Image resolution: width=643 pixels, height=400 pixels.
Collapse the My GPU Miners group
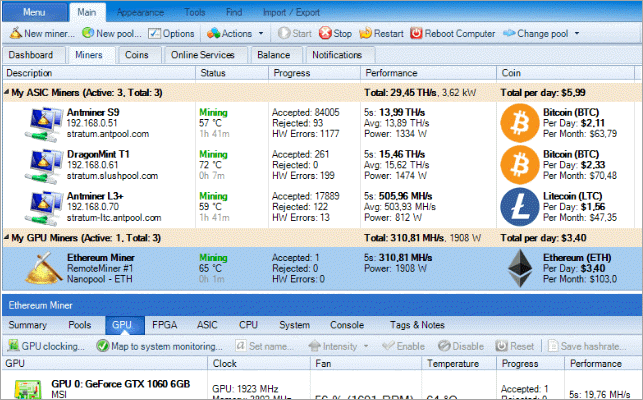7,238
